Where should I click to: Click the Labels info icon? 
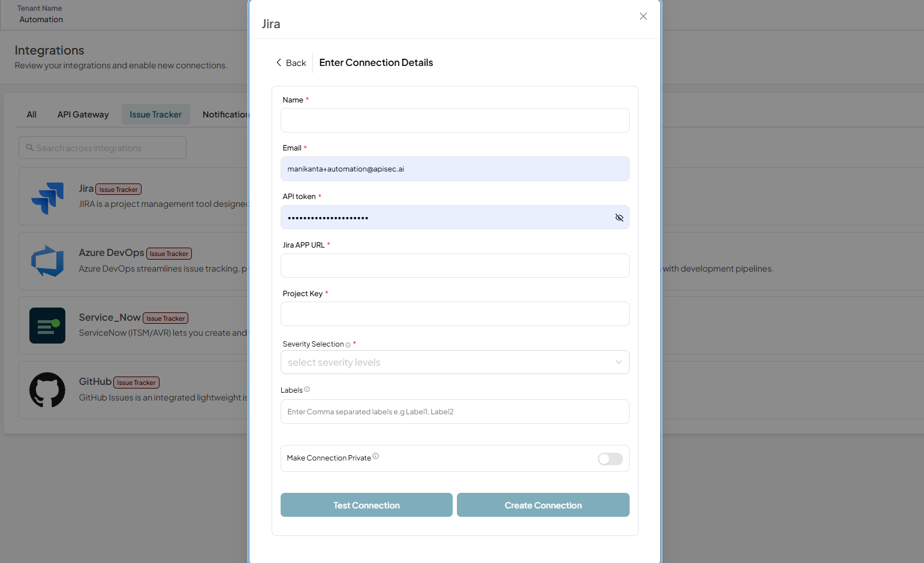[307, 389]
